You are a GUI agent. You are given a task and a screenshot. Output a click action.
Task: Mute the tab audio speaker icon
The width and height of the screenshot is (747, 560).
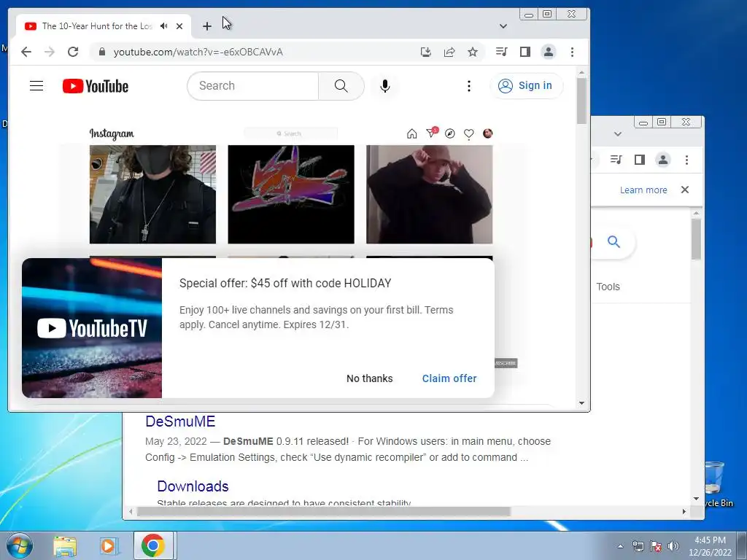164,26
